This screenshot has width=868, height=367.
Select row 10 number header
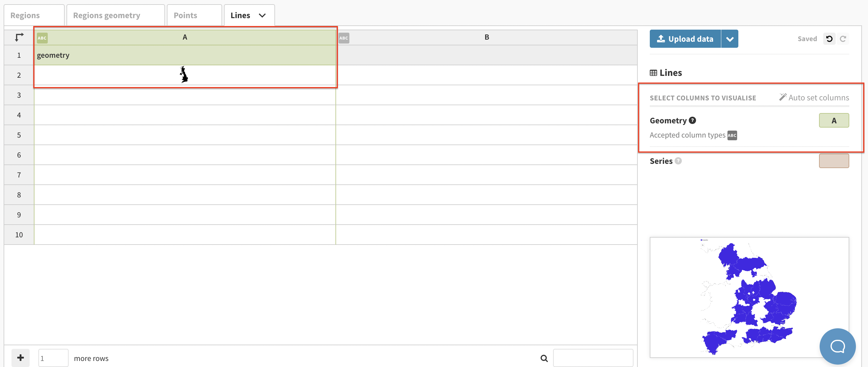[19, 235]
